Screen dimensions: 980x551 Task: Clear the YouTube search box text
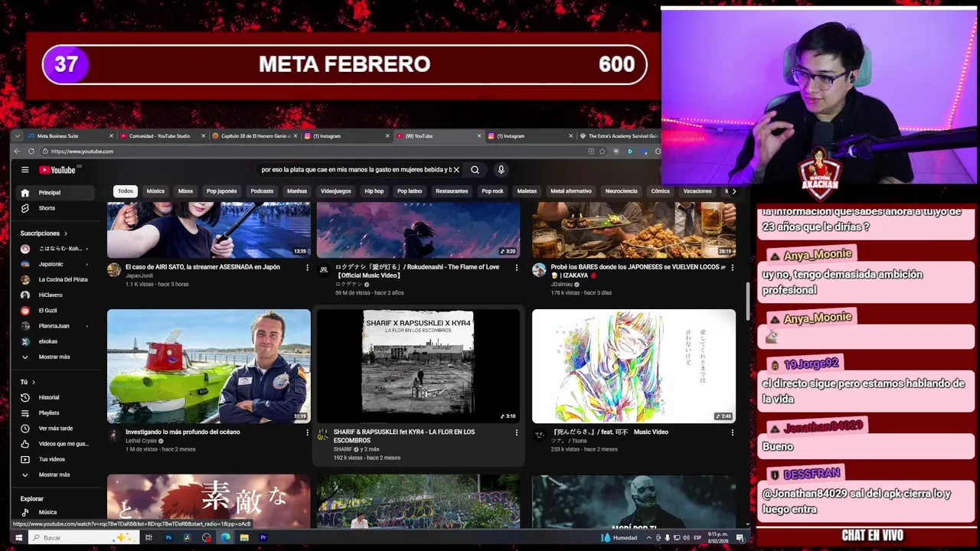point(456,170)
